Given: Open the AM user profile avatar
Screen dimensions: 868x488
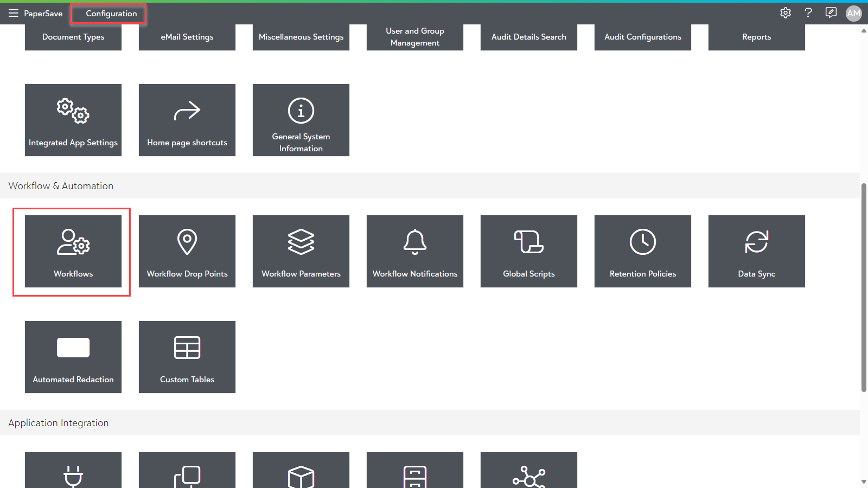Looking at the screenshot, I should [853, 14].
